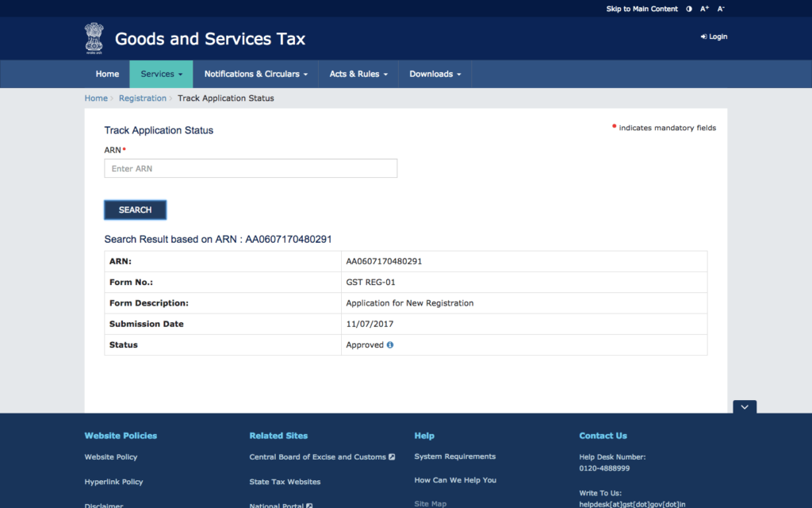The image size is (812, 508).
Task: Click the Login link with arrow icon
Action: click(714, 37)
